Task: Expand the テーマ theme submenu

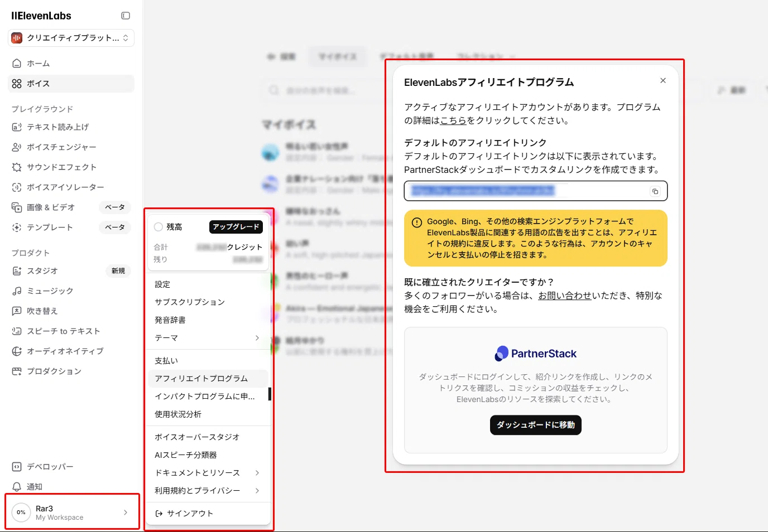Action: coord(208,338)
